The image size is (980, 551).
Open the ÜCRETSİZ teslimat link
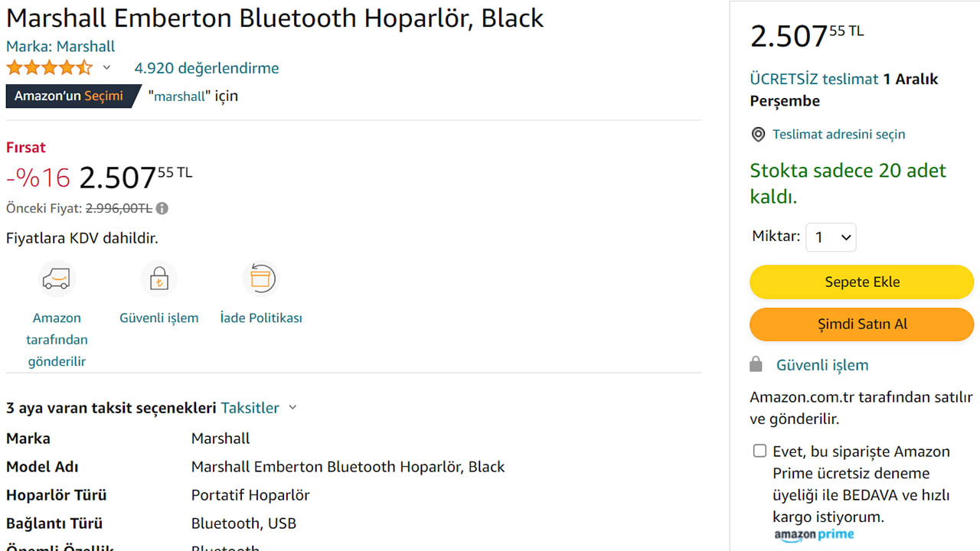(813, 79)
